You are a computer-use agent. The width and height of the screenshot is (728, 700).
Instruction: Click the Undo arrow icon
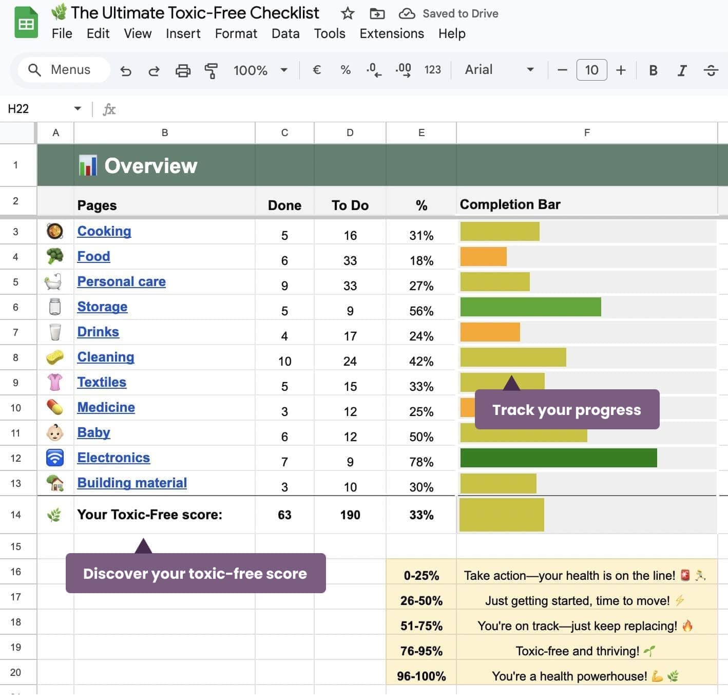click(x=126, y=70)
